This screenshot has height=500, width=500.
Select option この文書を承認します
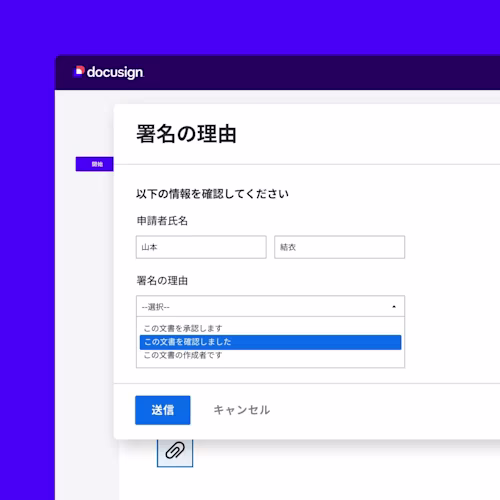coord(183,328)
